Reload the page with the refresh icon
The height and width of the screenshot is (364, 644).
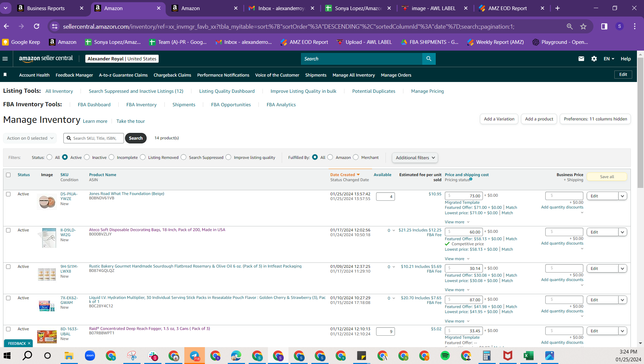37,26
